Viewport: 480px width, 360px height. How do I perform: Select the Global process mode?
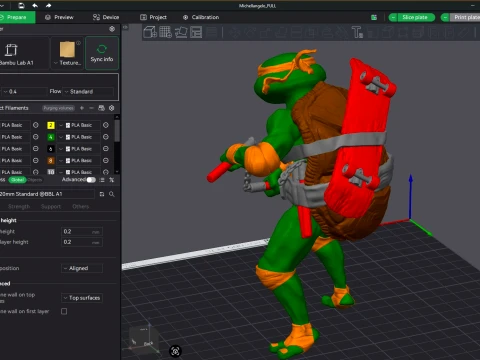click(17, 180)
